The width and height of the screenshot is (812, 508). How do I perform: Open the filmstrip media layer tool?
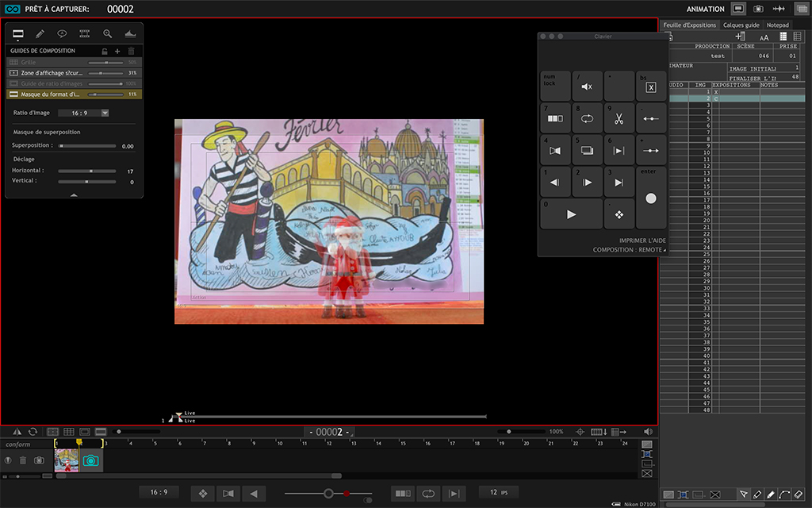[x=84, y=33]
